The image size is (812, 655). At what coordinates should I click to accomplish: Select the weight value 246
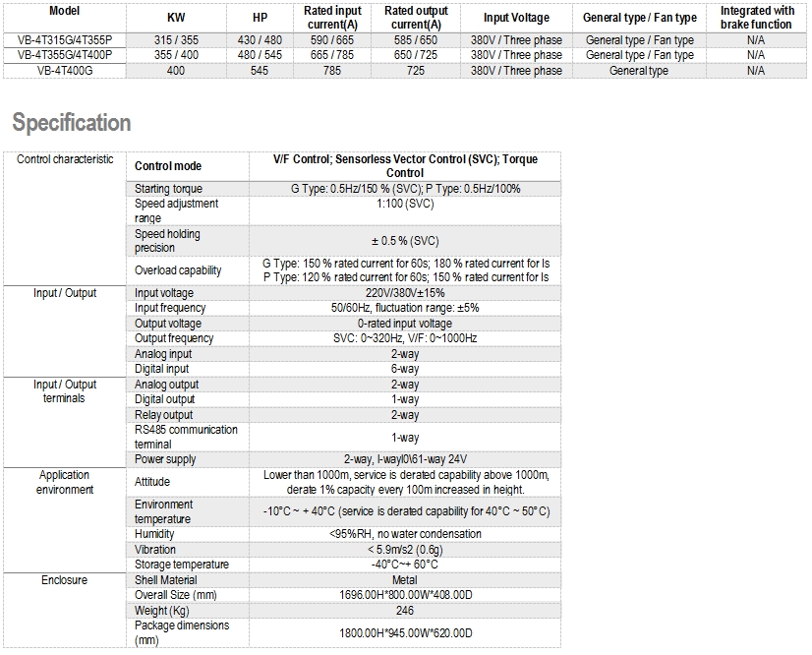[404, 611]
